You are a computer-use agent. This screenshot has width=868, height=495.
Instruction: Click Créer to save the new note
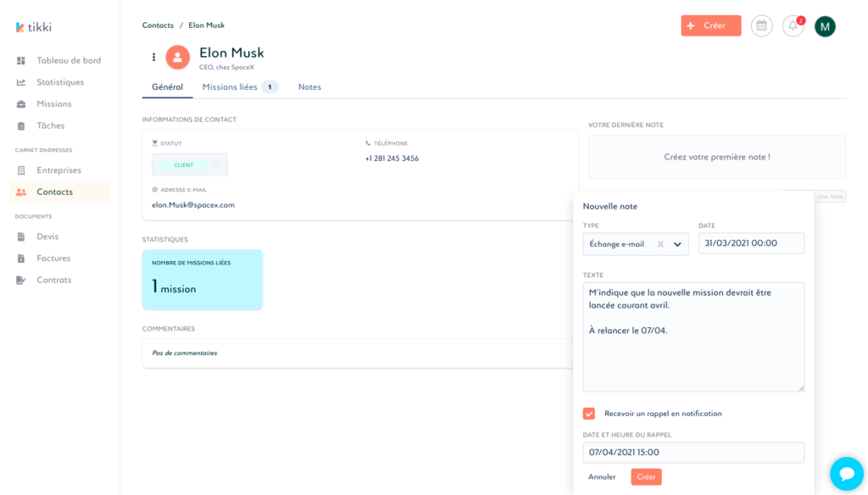coord(646,476)
